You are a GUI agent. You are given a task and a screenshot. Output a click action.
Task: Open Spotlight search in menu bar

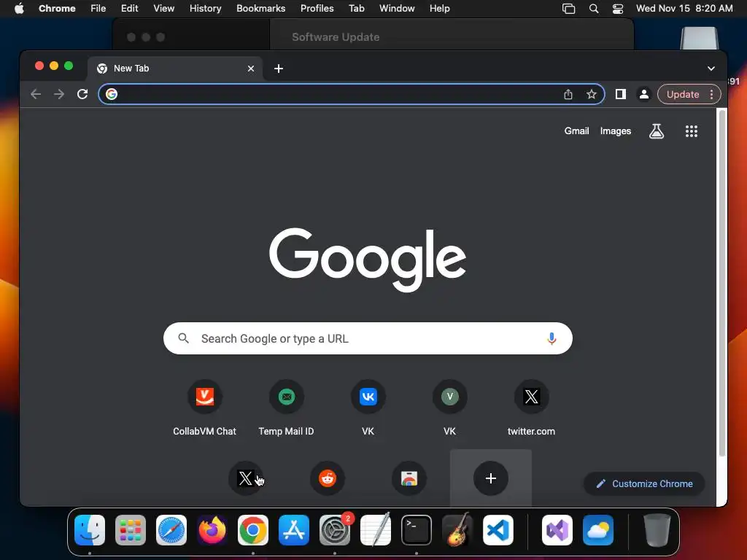(x=594, y=9)
